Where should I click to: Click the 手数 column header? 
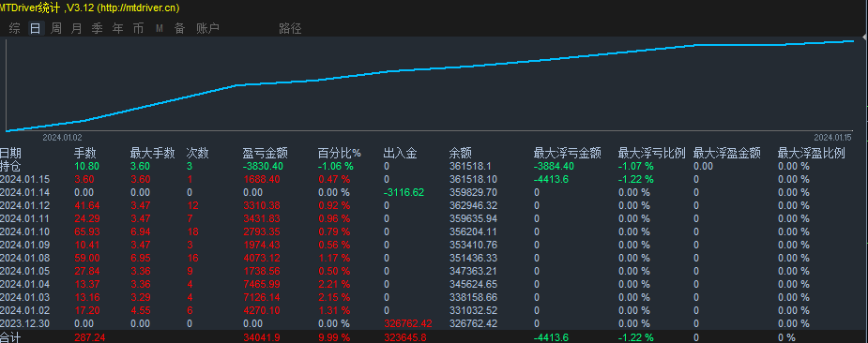coord(85,154)
